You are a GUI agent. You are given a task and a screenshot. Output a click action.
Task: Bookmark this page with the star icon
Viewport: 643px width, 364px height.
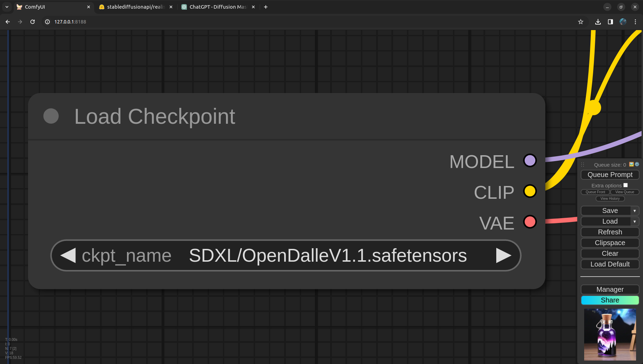pos(581,22)
